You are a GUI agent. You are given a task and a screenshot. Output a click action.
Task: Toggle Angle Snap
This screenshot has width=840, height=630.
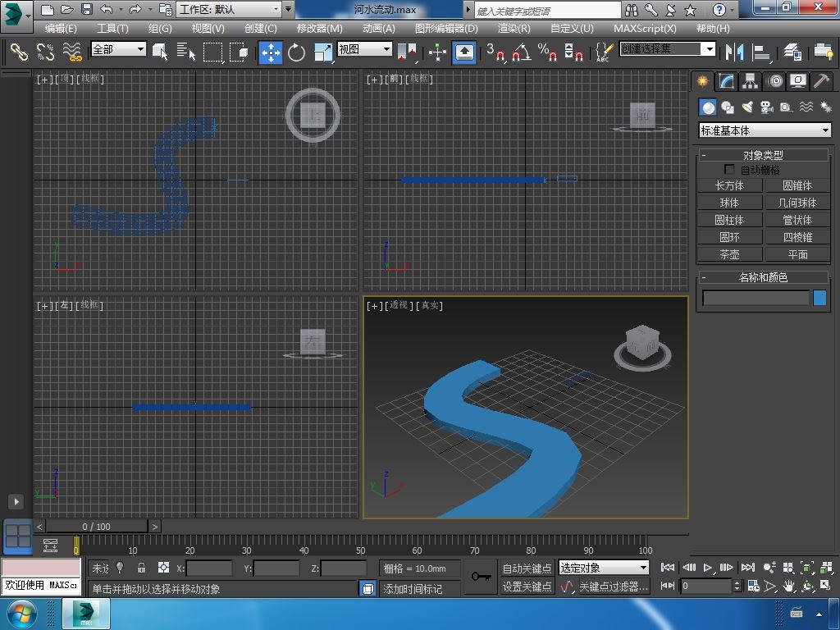[x=521, y=52]
